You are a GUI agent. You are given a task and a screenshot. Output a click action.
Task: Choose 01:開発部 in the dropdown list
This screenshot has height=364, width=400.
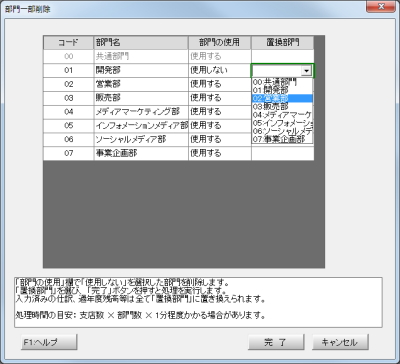(282, 90)
